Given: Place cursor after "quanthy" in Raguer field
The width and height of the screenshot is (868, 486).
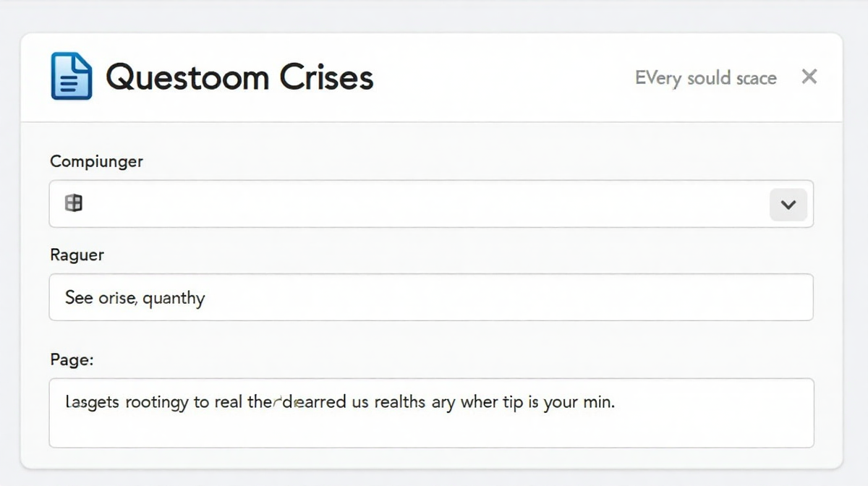Looking at the screenshot, I should point(206,298).
